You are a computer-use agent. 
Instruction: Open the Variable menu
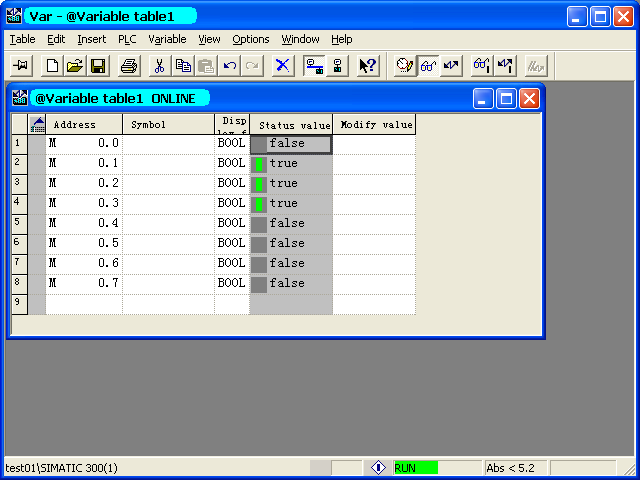(167, 39)
